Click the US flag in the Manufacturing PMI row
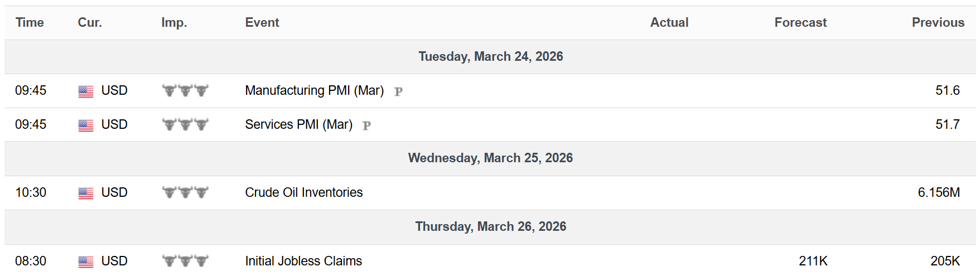 [x=86, y=91]
